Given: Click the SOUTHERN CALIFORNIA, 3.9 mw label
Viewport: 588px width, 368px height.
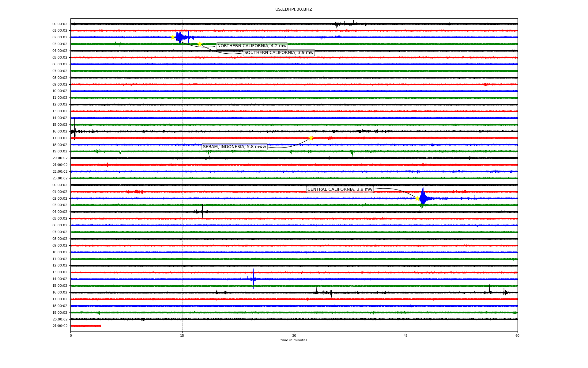Looking at the screenshot, I should click(279, 53).
